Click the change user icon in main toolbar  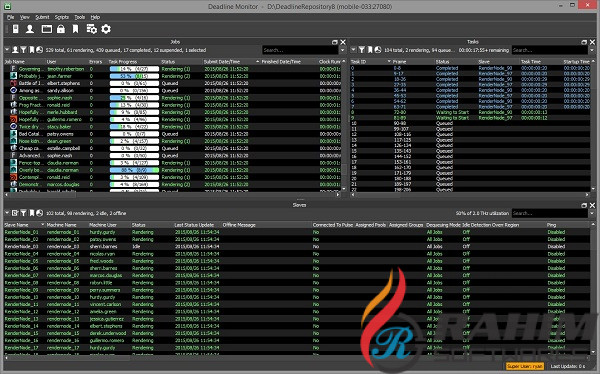click(30, 29)
